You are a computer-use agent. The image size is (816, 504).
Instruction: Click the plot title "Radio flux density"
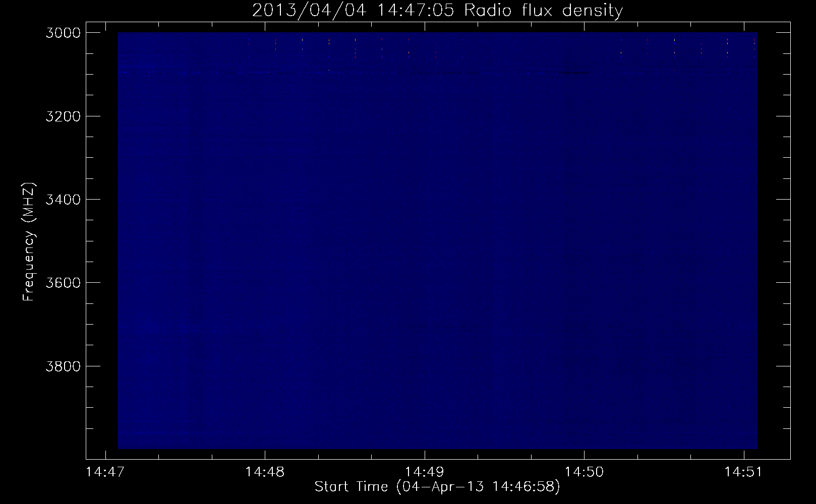coord(543,11)
